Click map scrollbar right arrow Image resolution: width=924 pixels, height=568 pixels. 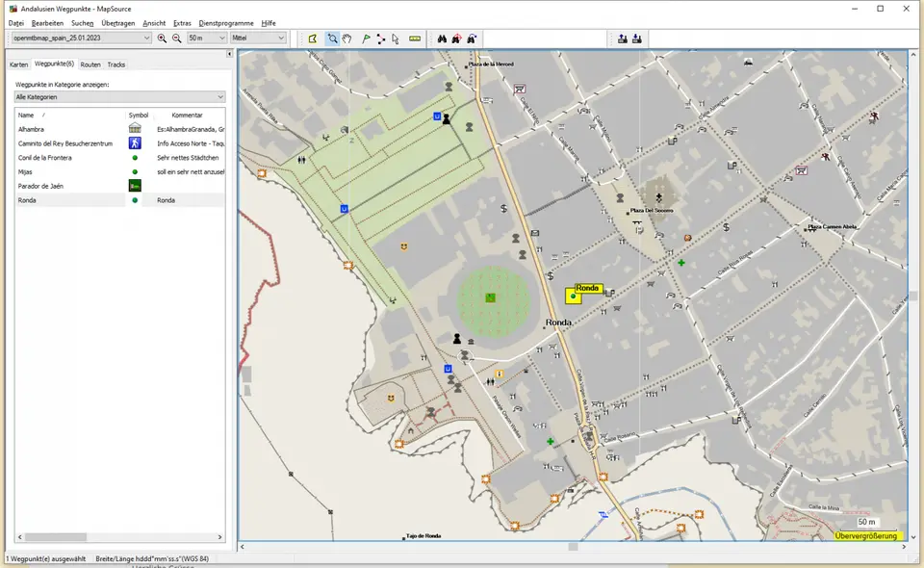click(904, 547)
